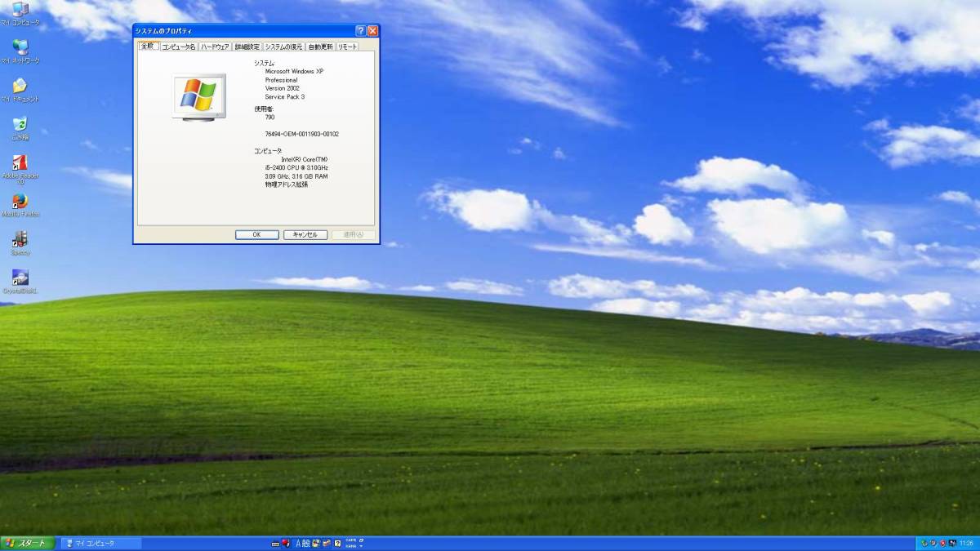Click the Windows XP logo monitor image
The width and height of the screenshot is (980, 551).
click(199, 97)
